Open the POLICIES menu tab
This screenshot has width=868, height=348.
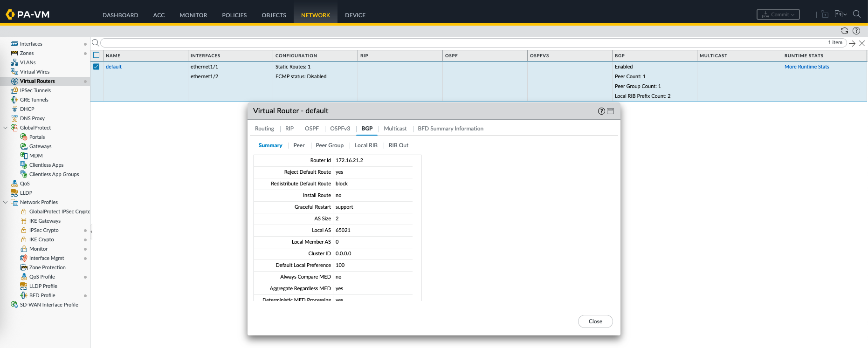[234, 15]
